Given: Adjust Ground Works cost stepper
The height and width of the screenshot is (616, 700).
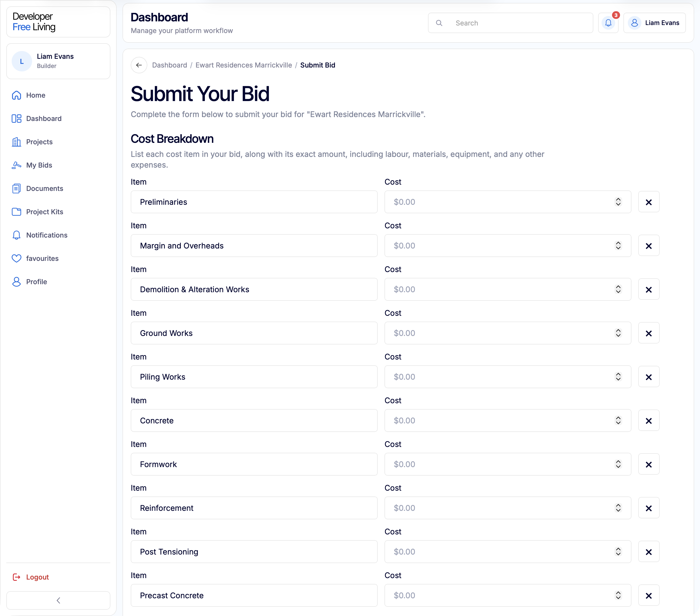Looking at the screenshot, I should 618,333.
